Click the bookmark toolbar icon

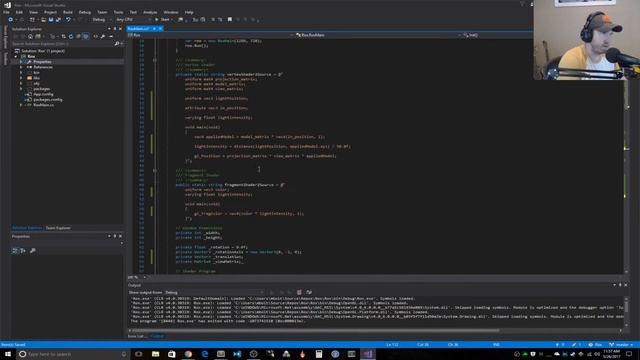pyautogui.click(x=230, y=20)
